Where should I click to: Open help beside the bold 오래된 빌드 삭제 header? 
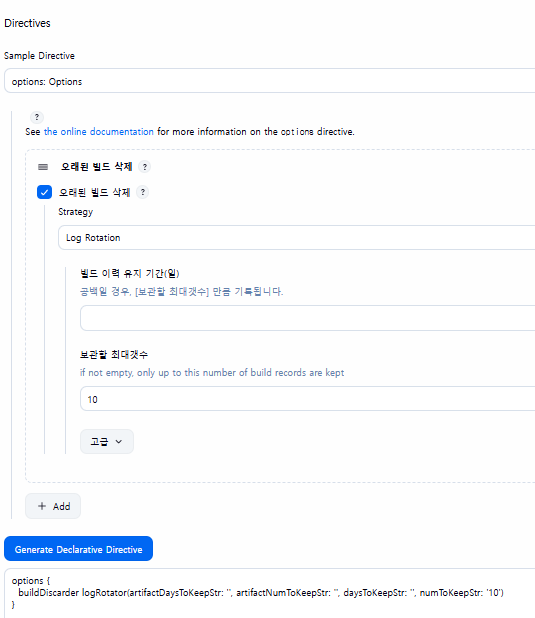(x=145, y=167)
